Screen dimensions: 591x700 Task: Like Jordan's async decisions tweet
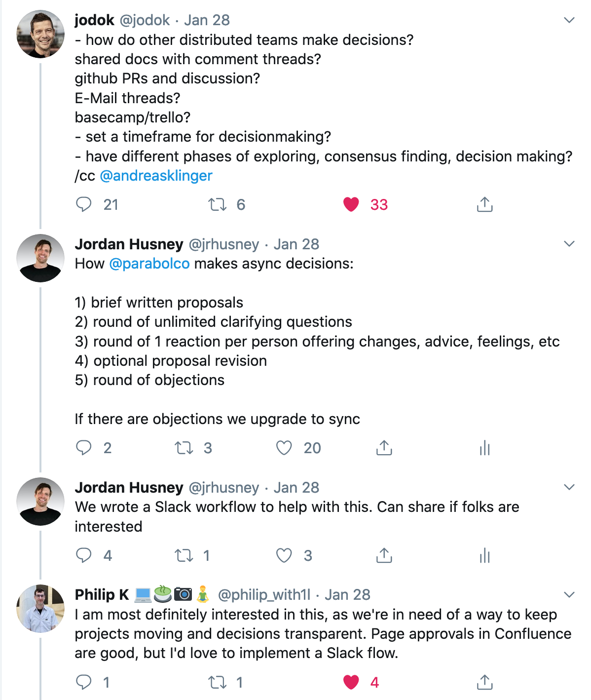pos(285,448)
